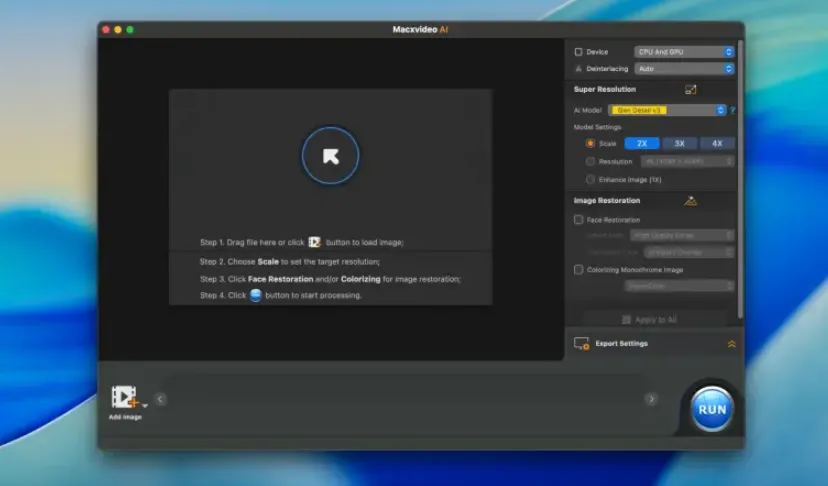Click the Model Settings label

click(597, 127)
